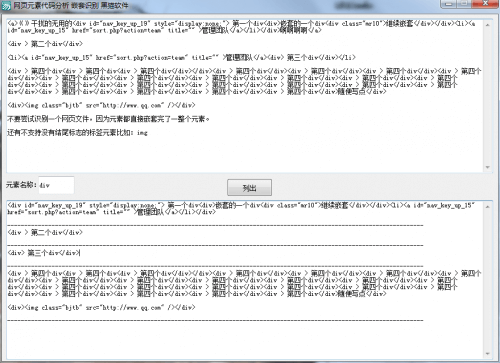This screenshot has width=500, height=363.
Task: Focus the 元素名称 input field
Action: (56, 185)
